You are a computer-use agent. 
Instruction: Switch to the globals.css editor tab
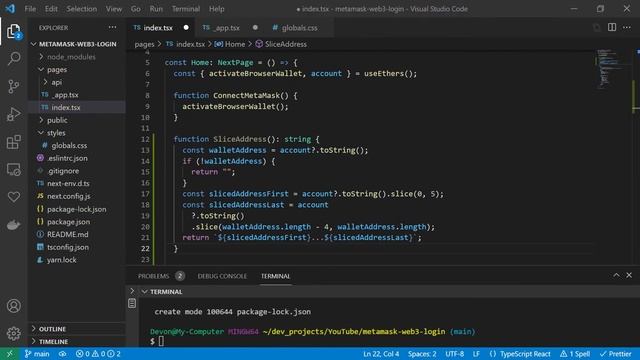click(x=299, y=28)
